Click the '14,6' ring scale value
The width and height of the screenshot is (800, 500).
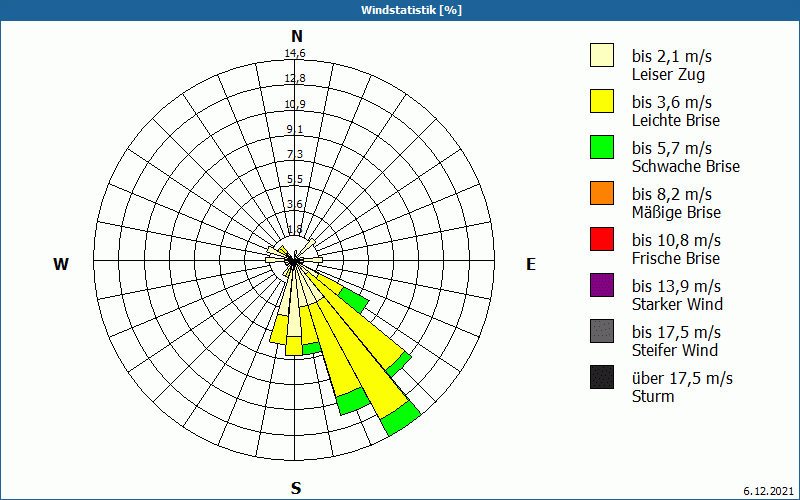point(295,53)
